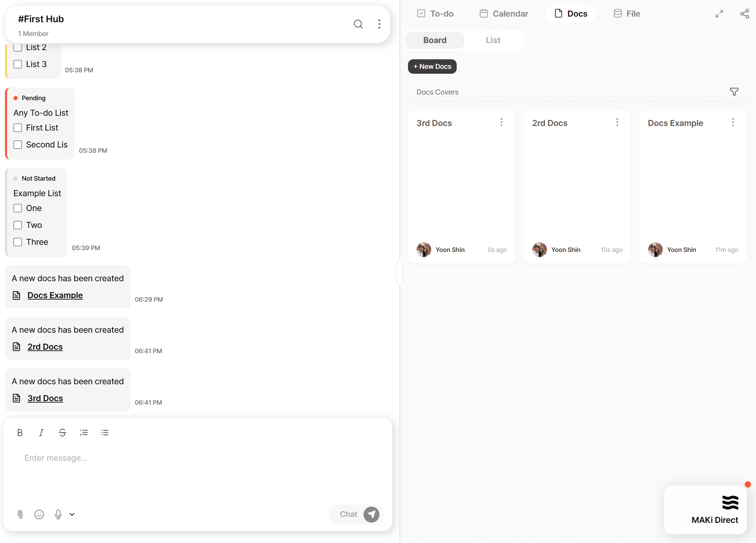This screenshot has height=543, width=756.
Task: Click the attachment paperclip icon
Action: coord(20,514)
